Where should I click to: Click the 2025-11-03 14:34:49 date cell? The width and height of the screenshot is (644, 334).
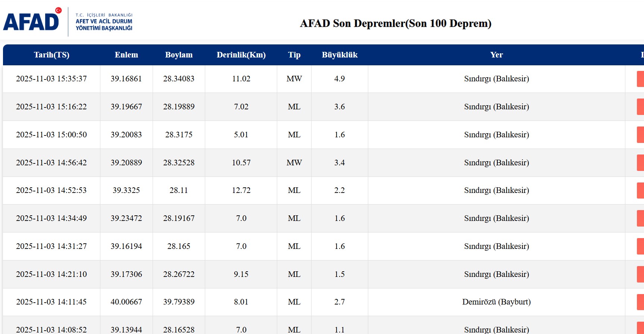[x=51, y=218]
